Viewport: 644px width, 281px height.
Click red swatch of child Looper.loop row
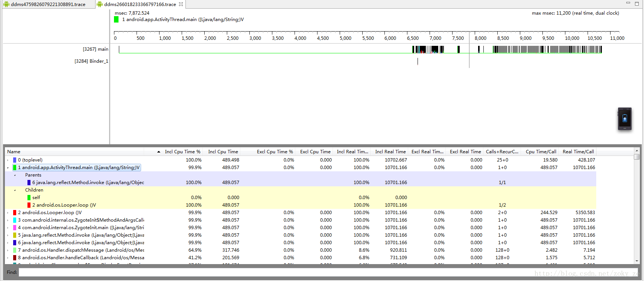(29, 205)
